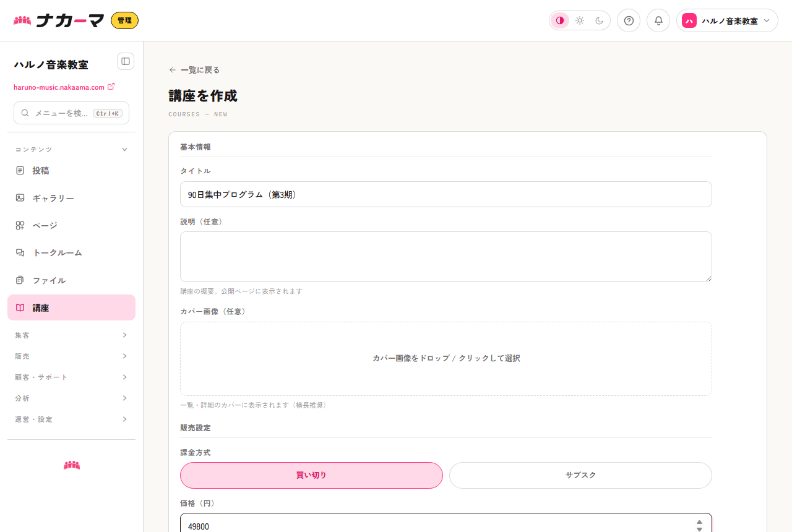Viewport: 792px width, 532px height.
Task: Open ファイル in sidebar
Action: [71, 280]
